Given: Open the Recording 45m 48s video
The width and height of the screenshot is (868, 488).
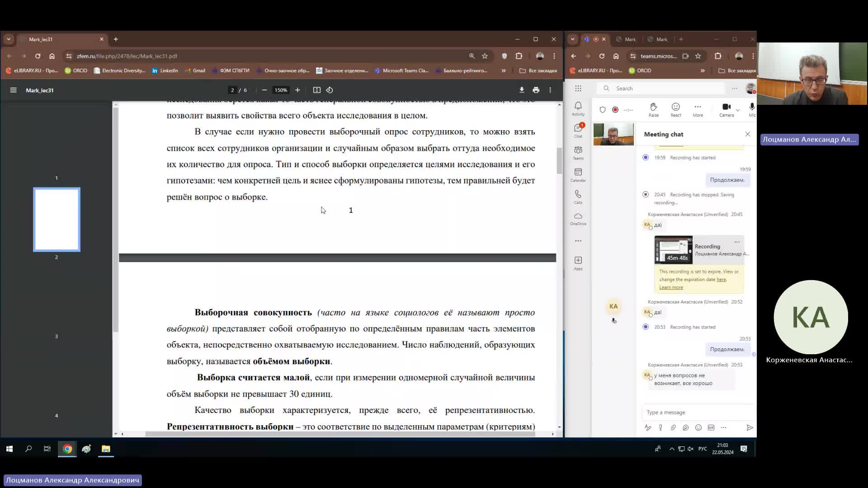Looking at the screenshot, I should point(673,249).
